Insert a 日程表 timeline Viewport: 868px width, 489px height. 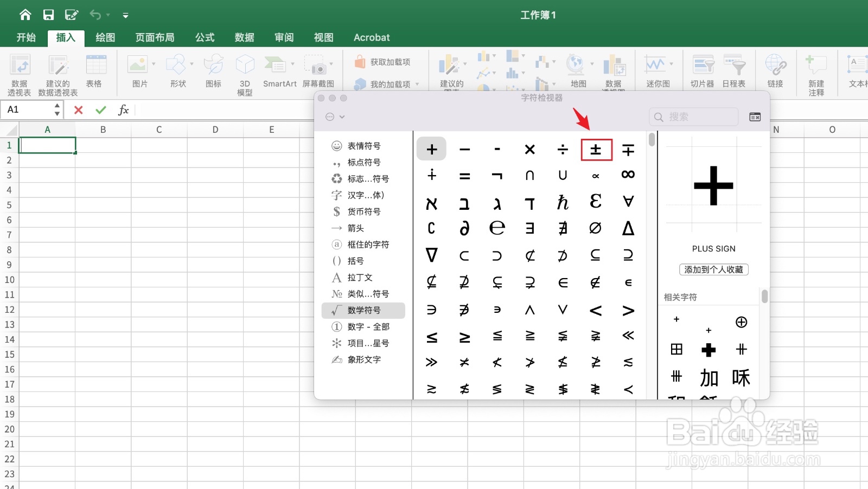(734, 71)
